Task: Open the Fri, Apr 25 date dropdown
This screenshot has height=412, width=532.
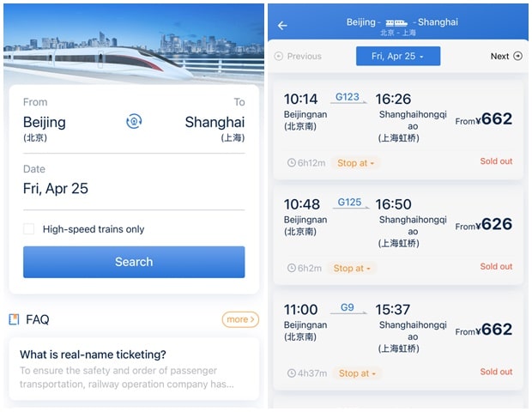Action: point(398,56)
